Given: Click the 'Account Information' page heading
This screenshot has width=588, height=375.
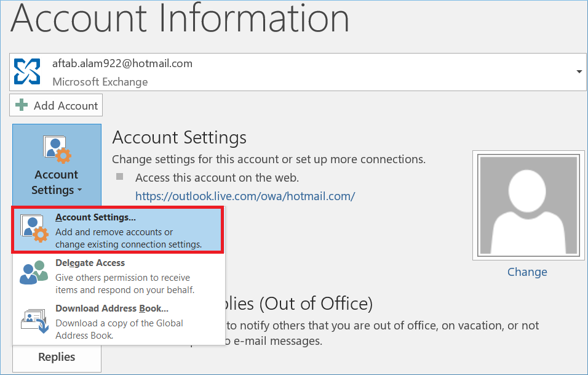Looking at the screenshot, I should [x=180, y=18].
